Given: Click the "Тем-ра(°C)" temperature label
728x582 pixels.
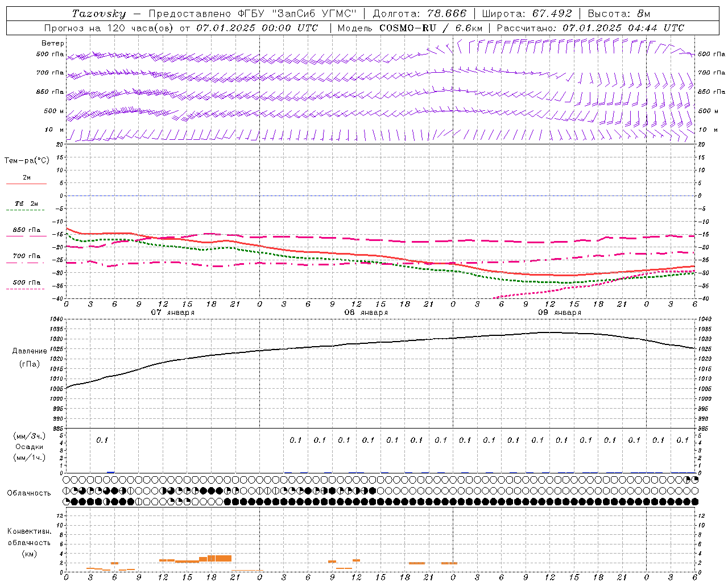Looking at the screenshot, I should tap(27, 161).
